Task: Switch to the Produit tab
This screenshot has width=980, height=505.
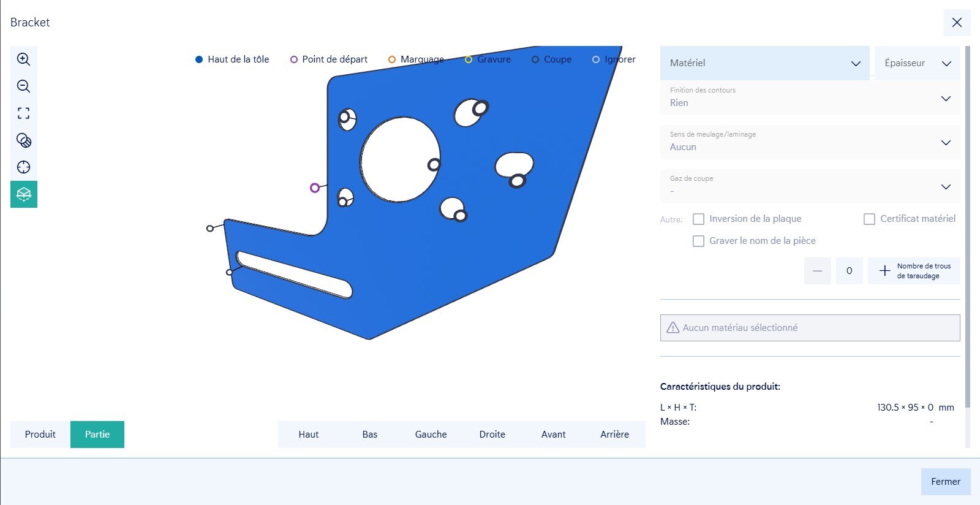Action: point(40,435)
